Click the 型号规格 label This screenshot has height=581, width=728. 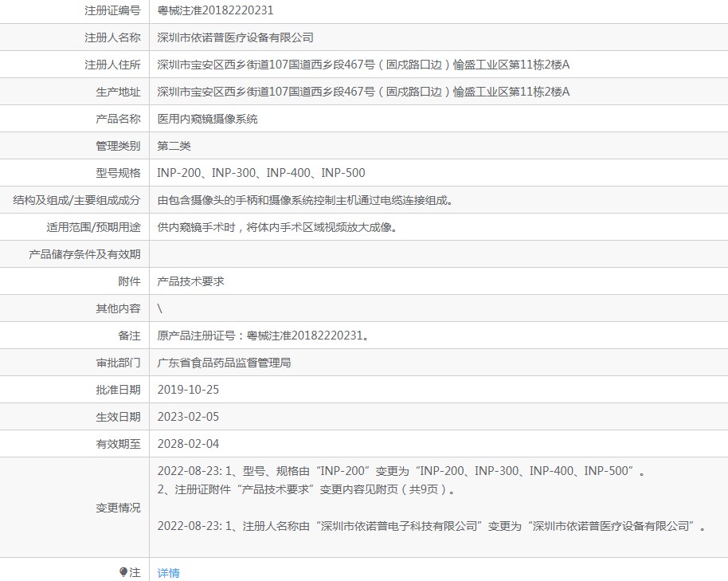pyautogui.click(x=118, y=173)
